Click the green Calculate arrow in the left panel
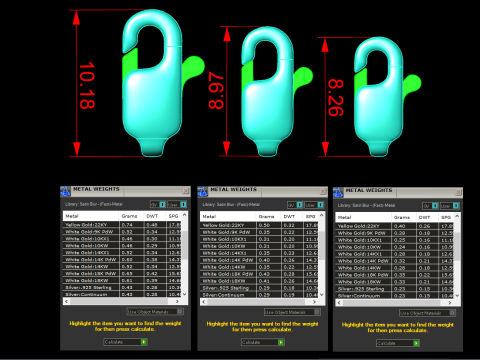 (144, 342)
